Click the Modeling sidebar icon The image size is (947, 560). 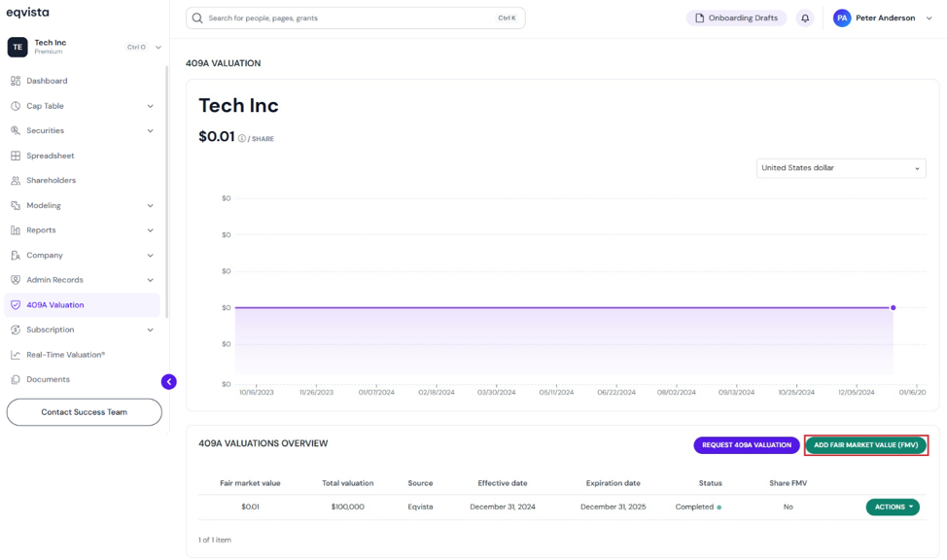point(16,205)
